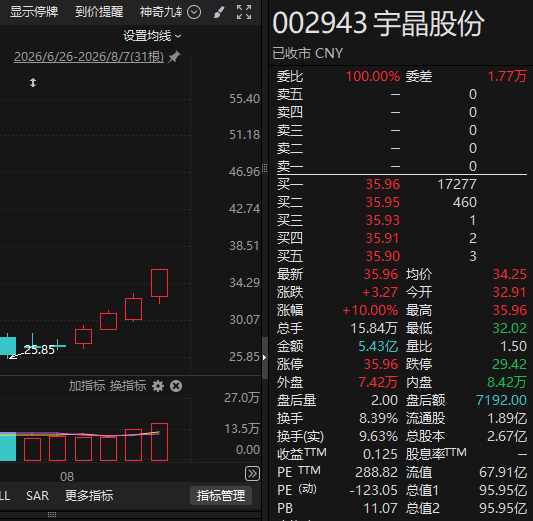Click the 委差 value 1.77万

click(507, 76)
